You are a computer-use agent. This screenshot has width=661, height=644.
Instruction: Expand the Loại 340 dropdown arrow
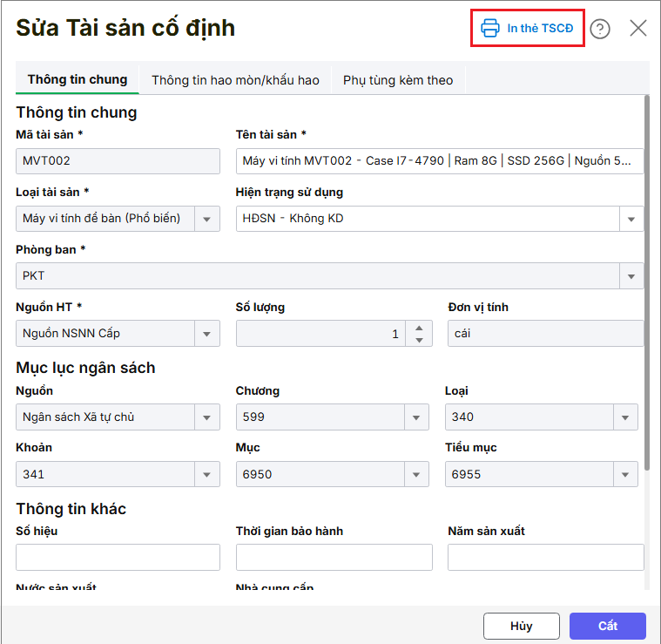(x=625, y=417)
